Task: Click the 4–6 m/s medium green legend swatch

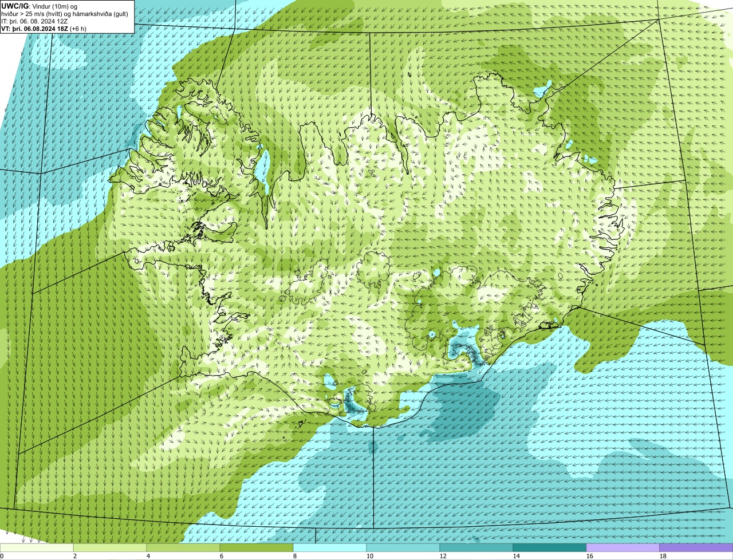Action: [x=183, y=547]
